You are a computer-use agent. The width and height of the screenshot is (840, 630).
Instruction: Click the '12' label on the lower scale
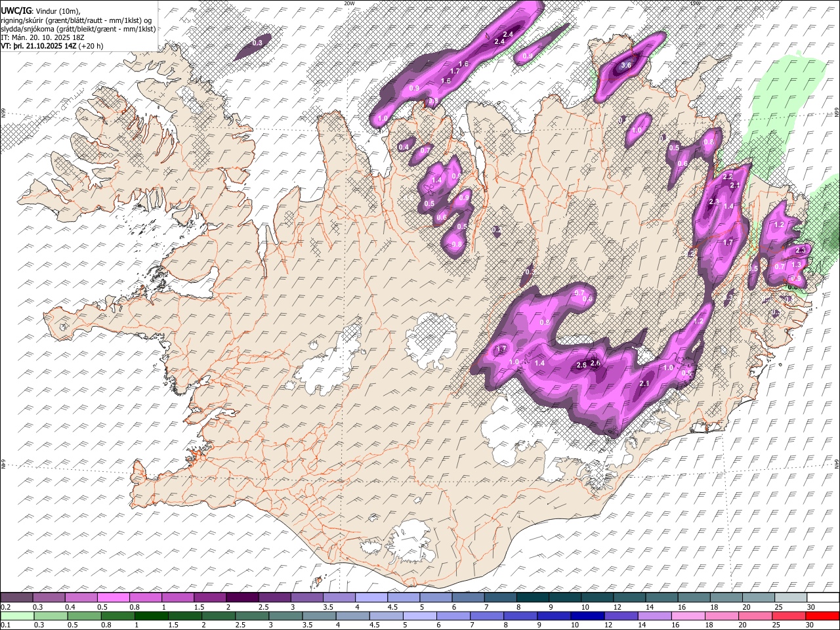pyautogui.click(x=608, y=625)
